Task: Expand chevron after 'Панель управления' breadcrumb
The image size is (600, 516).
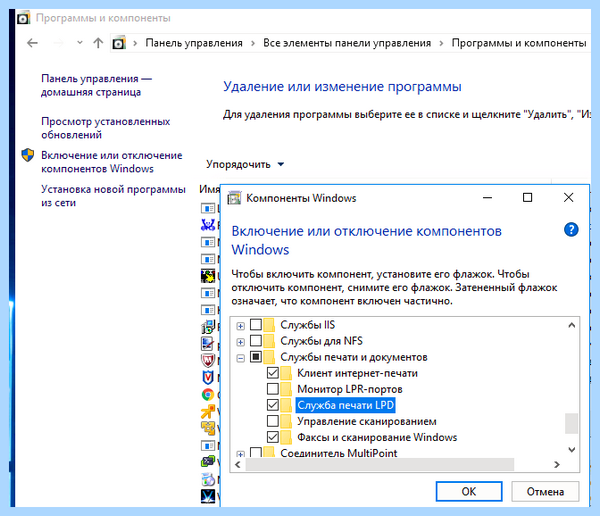Action: click(x=253, y=43)
